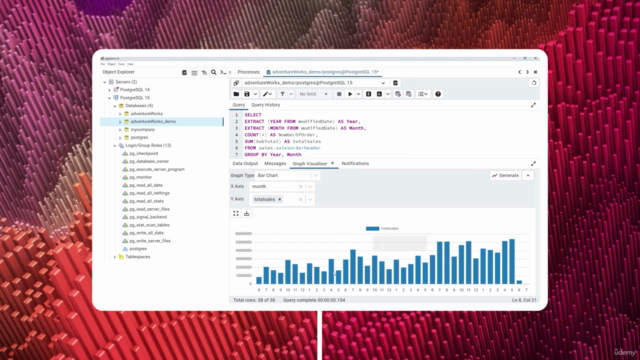Click the reset layout icon at far right
The image size is (640, 360).
[x=533, y=83]
